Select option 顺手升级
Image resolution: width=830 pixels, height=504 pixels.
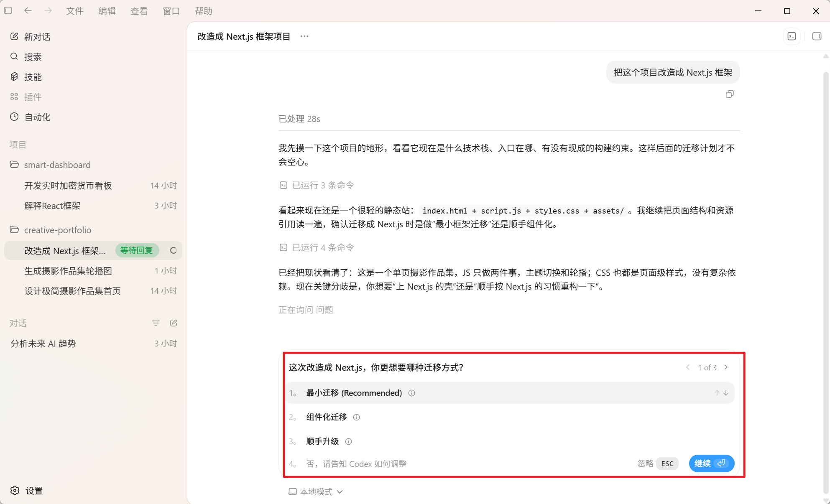[509, 441]
